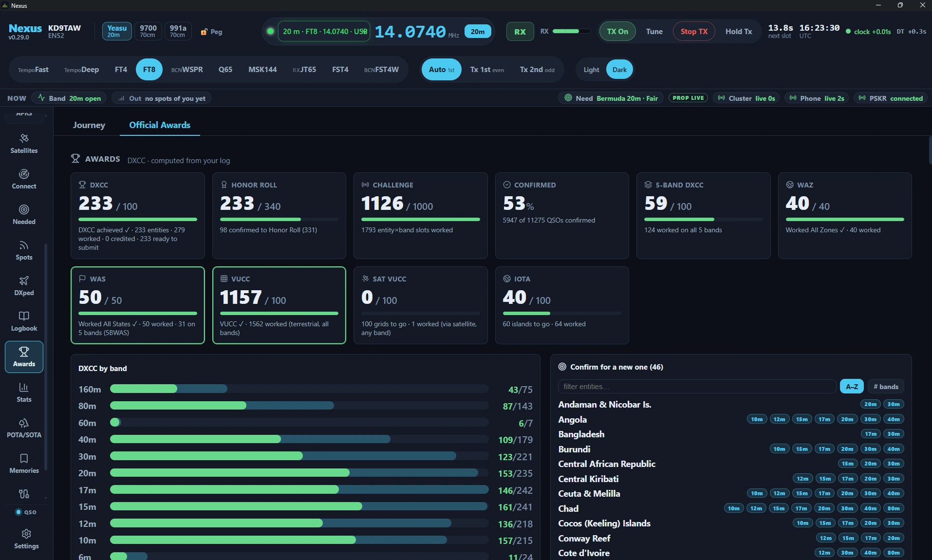Toggle the TX On button
Viewport: 932px width, 560px height.
pyautogui.click(x=617, y=32)
